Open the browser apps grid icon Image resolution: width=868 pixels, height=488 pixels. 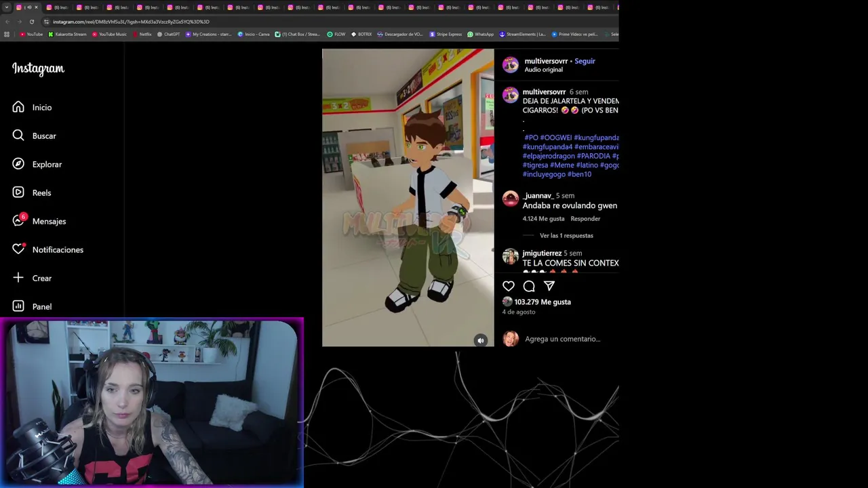click(x=7, y=34)
